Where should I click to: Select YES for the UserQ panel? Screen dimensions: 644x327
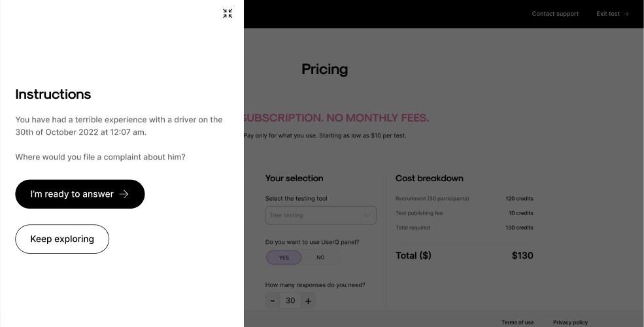pyautogui.click(x=284, y=258)
